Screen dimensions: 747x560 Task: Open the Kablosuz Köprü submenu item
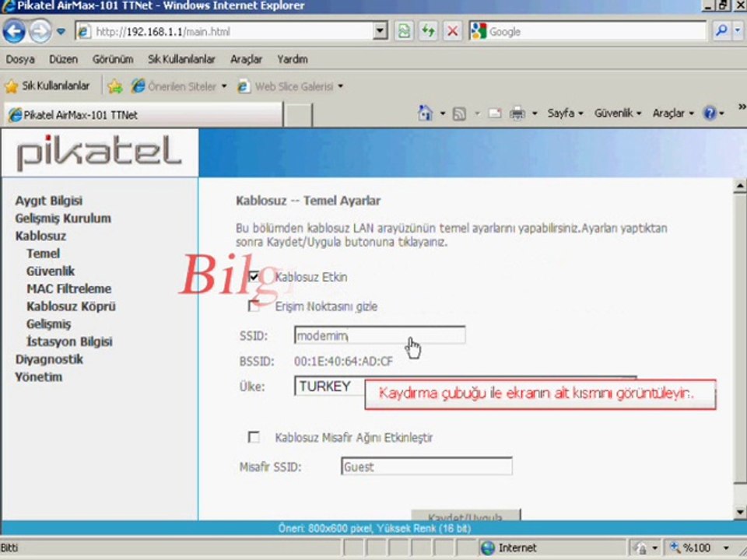coord(71,306)
